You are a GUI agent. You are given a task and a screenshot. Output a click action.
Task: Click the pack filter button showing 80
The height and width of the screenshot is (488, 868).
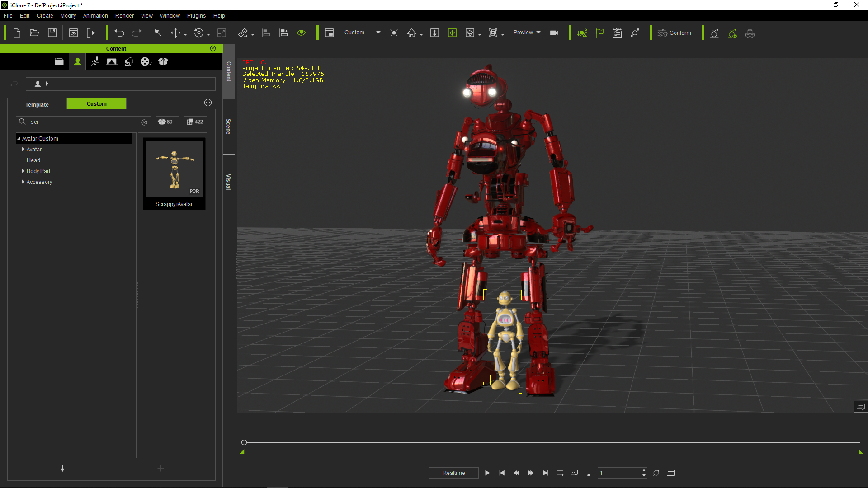point(167,122)
